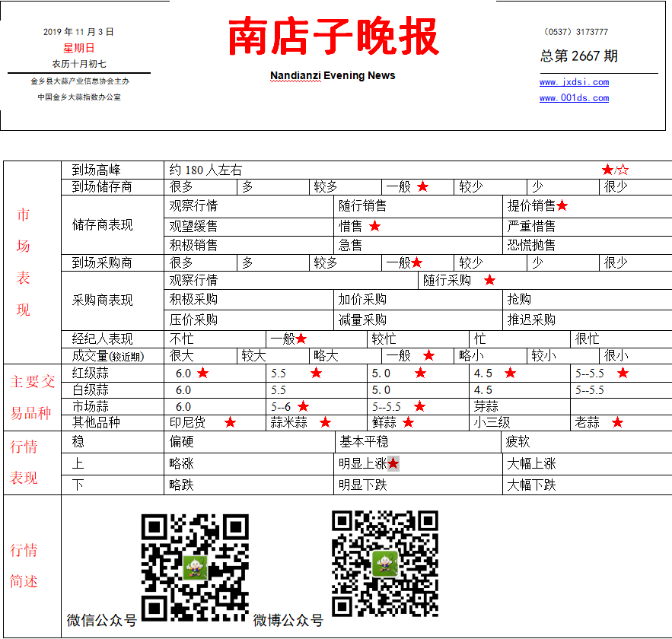Click the star next to 老蒜

click(x=617, y=422)
